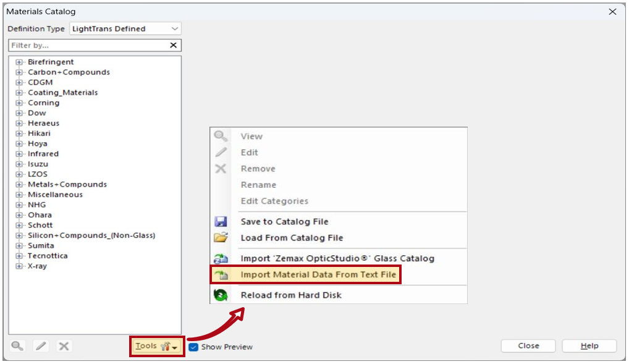Expand the Metals+Compounds node
Viewport: 629px width, 364px height.
19,185
